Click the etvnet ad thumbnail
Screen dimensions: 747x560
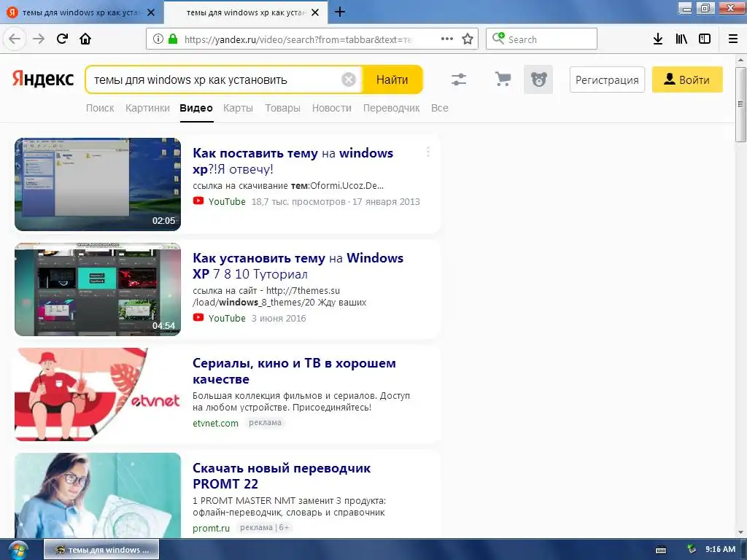98,394
